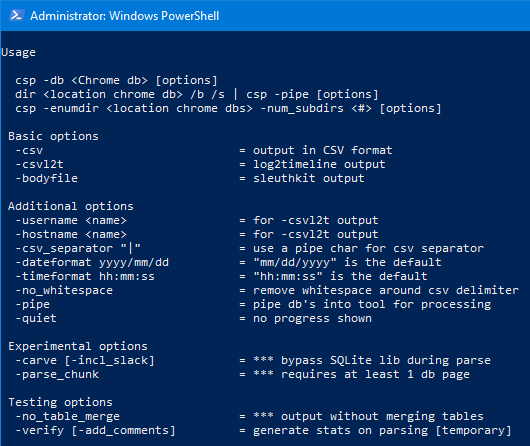Click the '-csv' option text

click(29, 150)
